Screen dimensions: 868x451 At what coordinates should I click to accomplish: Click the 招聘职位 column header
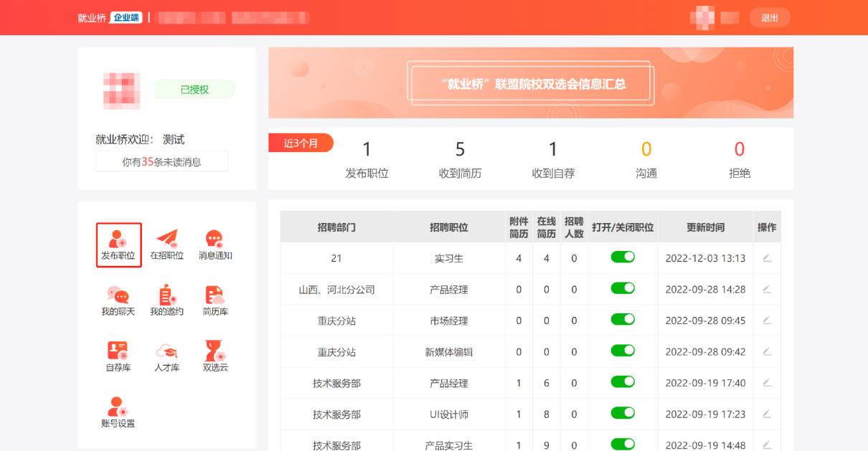click(x=449, y=227)
